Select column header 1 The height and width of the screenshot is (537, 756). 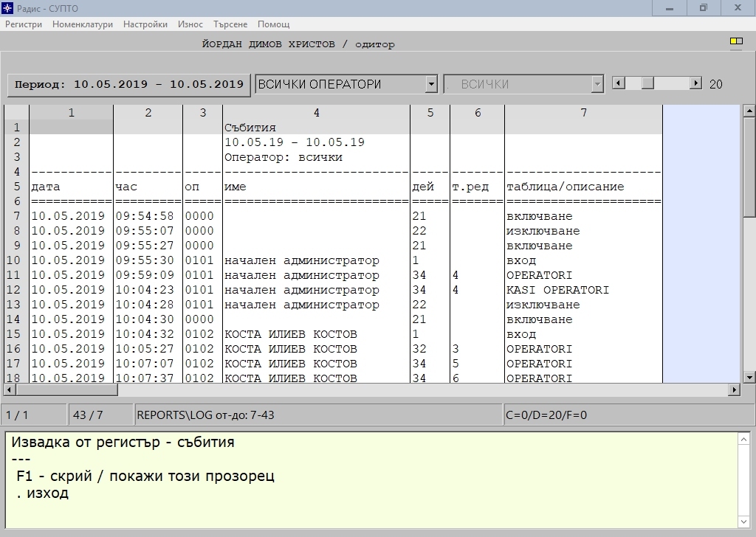[72, 112]
